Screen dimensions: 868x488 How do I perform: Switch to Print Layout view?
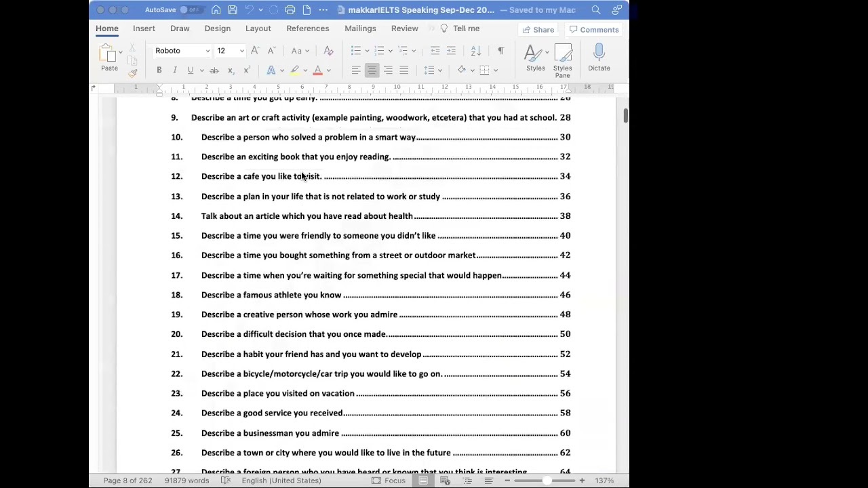tap(422, 481)
